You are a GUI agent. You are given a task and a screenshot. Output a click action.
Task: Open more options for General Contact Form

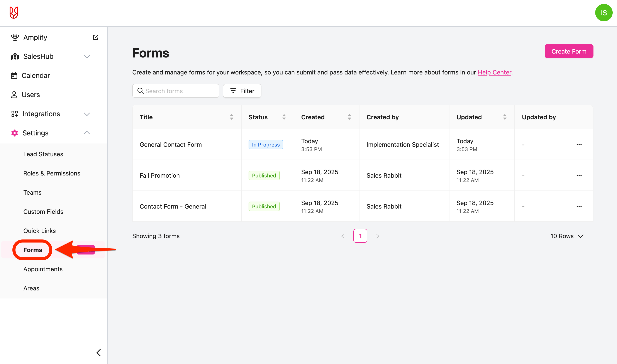coord(579,145)
